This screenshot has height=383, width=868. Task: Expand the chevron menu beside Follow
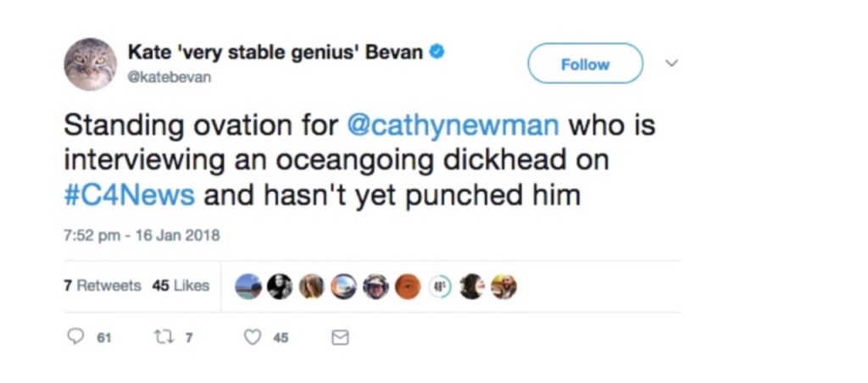(670, 64)
